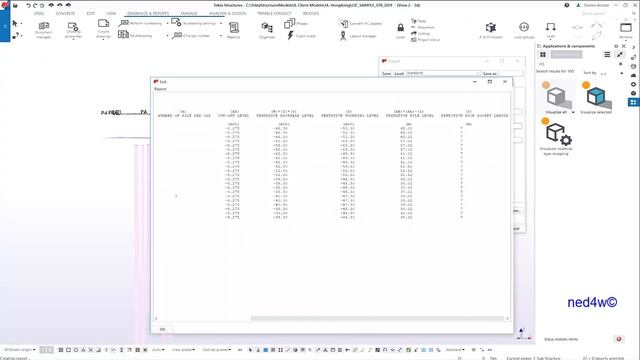Image resolution: width=640 pixels, height=360 pixels.
Task: Click the save icon in quick access toolbar
Action: point(15,5)
